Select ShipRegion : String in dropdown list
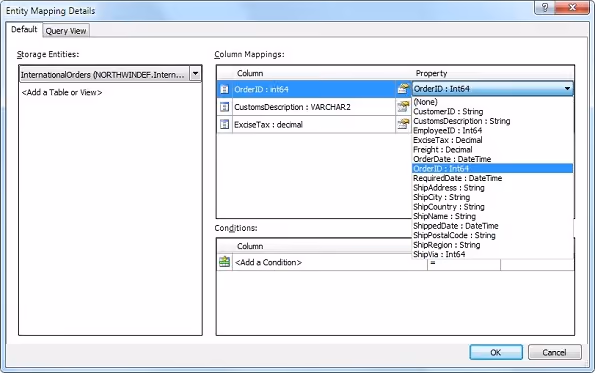 (x=492, y=245)
